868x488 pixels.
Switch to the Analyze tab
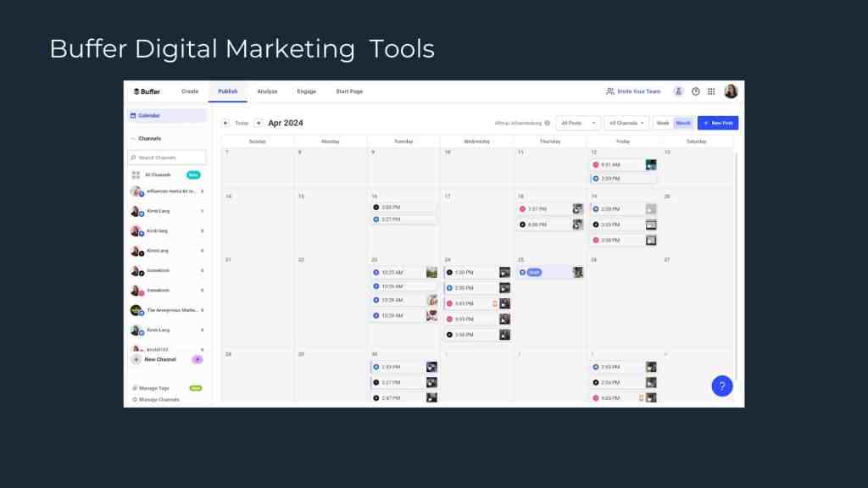[267, 91]
